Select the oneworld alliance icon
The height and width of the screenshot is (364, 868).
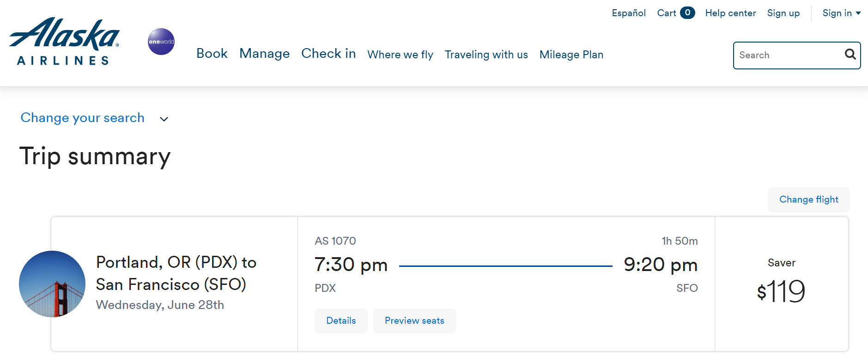(x=161, y=41)
